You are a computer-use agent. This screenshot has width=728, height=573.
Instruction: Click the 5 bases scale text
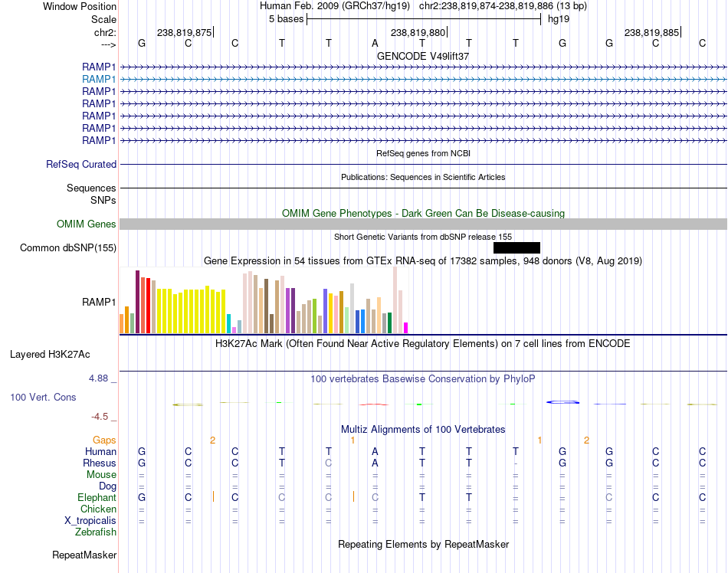pyautogui.click(x=286, y=19)
